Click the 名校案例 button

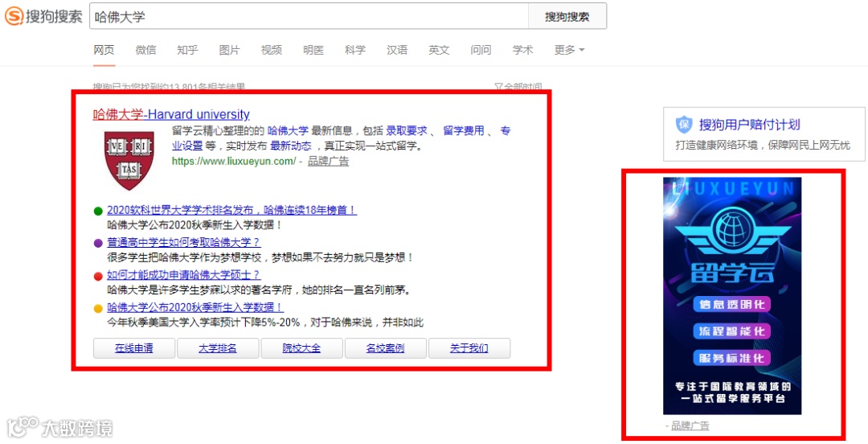click(385, 348)
